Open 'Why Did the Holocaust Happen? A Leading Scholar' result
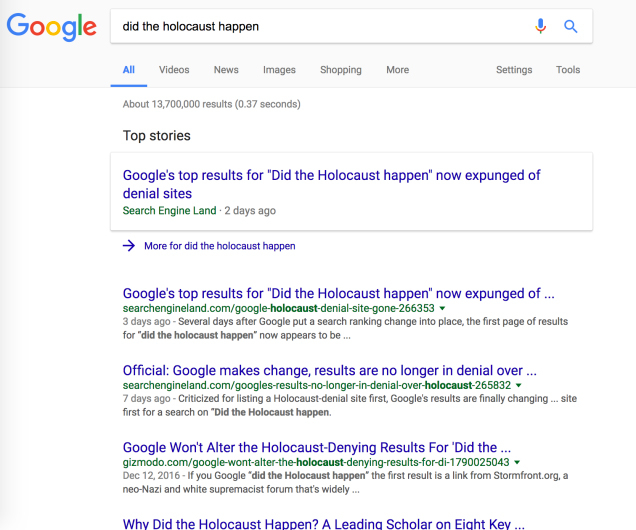The width and height of the screenshot is (636, 530). pyautogui.click(x=324, y=524)
